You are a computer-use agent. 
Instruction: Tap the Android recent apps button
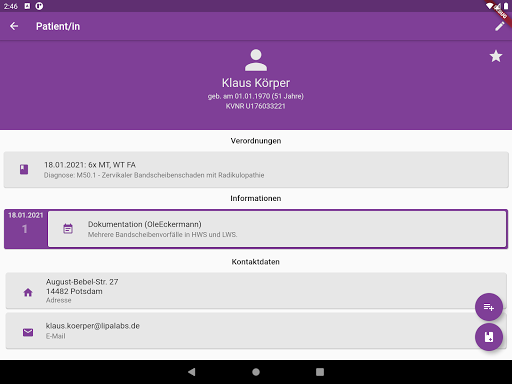click(x=320, y=372)
